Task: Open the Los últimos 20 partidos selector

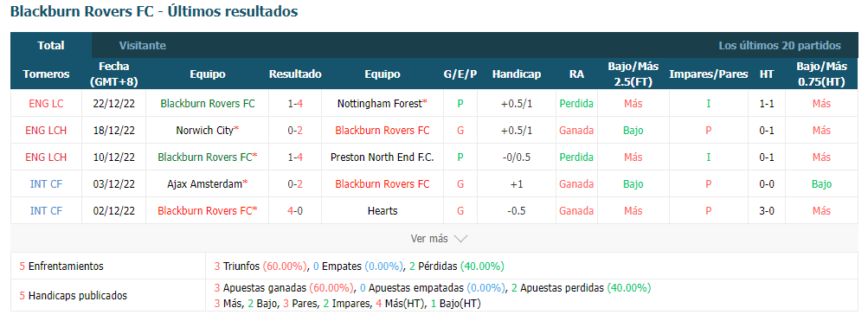Action: click(780, 45)
